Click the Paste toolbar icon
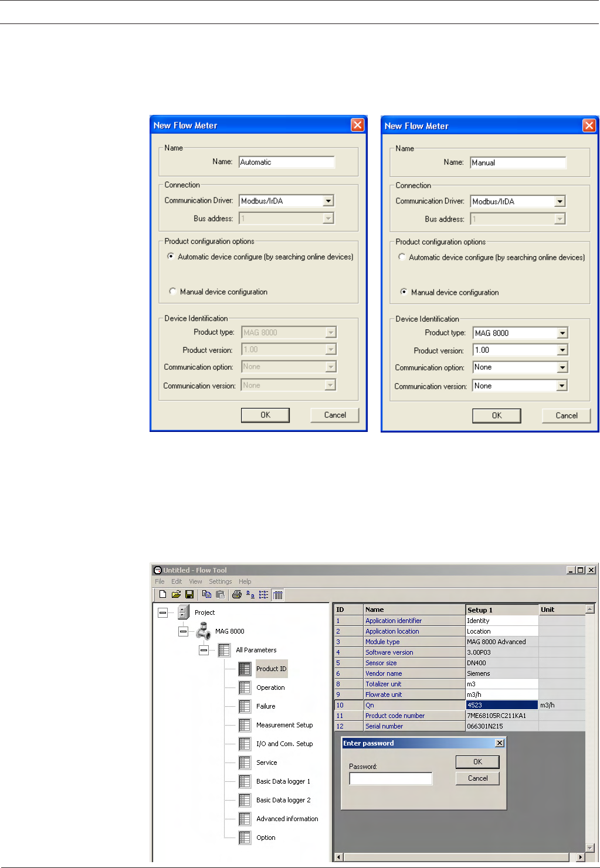This screenshot has width=600, height=868. [x=221, y=594]
